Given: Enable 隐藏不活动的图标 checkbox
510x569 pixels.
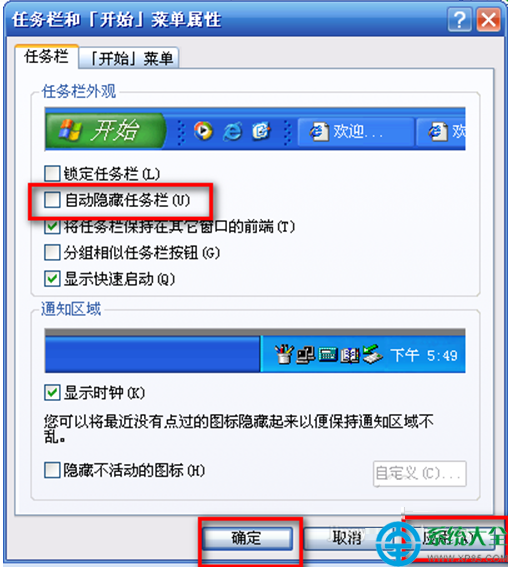Looking at the screenshot, I should click(52, 470).
